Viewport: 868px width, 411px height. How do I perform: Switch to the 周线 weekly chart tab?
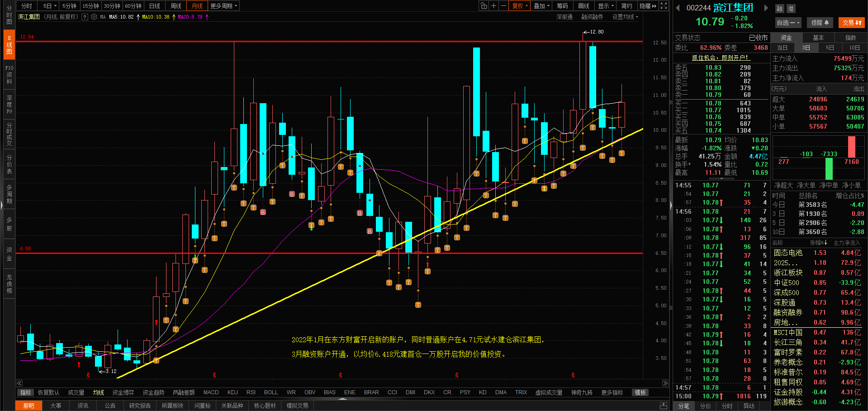tap(176, 6)
